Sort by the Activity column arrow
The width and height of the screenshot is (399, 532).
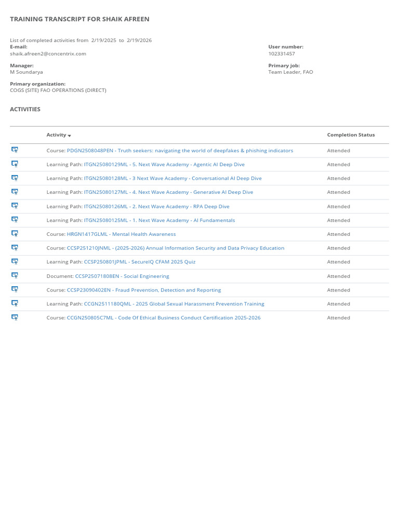pos(69,136)
